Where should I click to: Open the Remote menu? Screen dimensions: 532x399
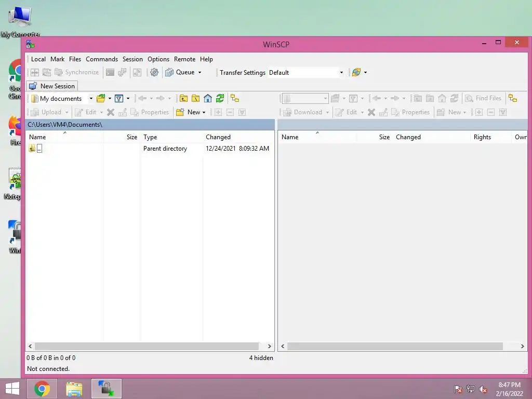[184, 59]
